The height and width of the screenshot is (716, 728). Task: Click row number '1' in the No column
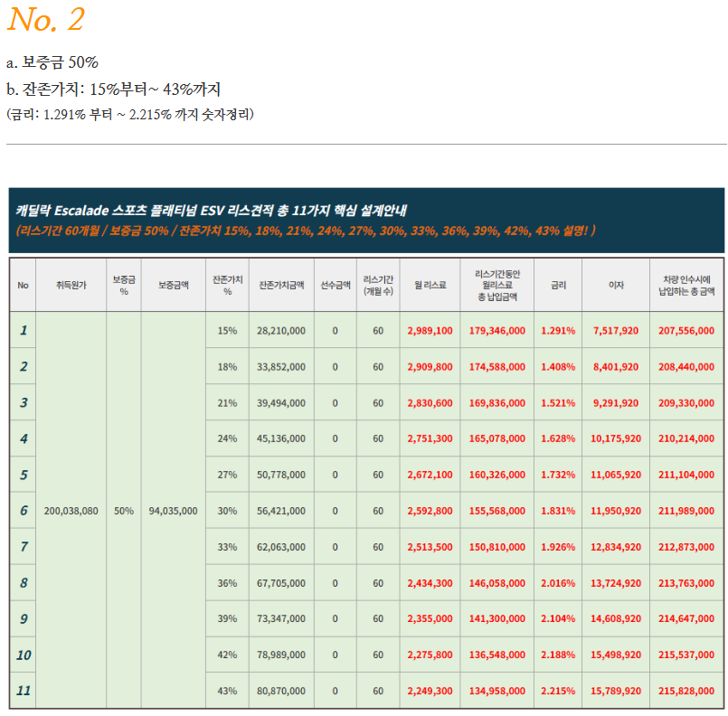(24, 331)
